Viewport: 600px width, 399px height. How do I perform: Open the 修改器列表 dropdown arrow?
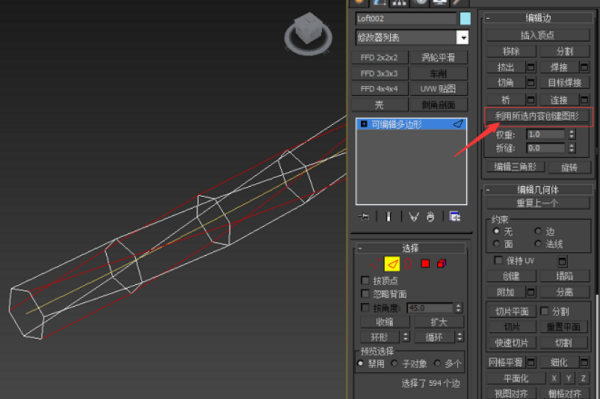click(x=463, y=37)
